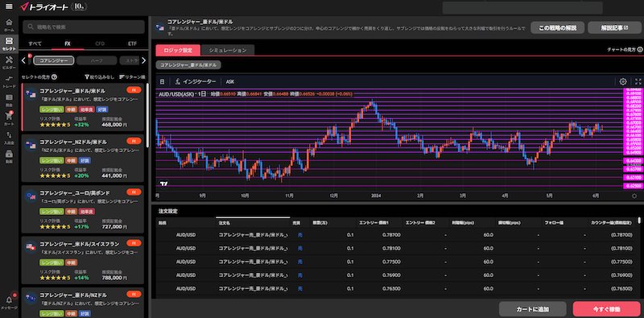Select the コアレンジャー category chip
The height and width of the screenshot is (318, 644).
click(x=54, y=61)
